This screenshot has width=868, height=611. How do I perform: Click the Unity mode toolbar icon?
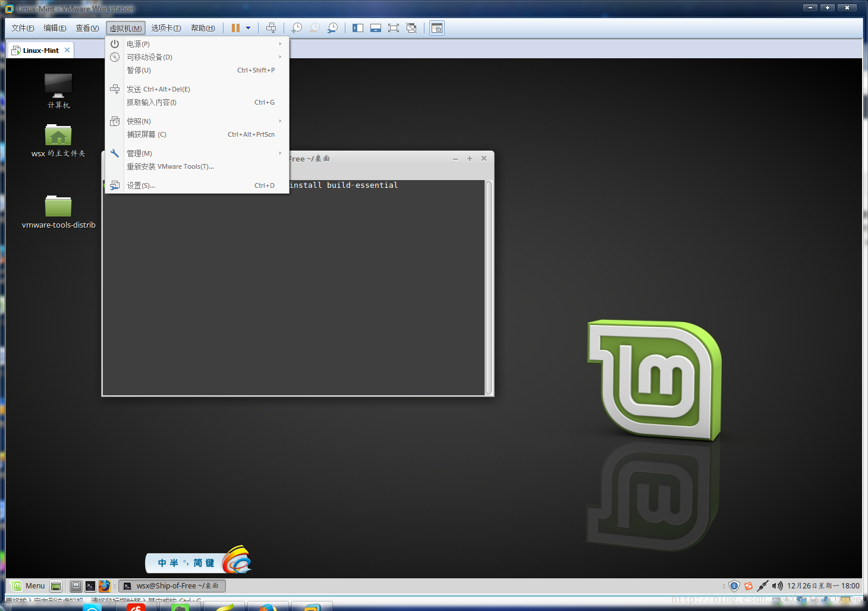411,28
